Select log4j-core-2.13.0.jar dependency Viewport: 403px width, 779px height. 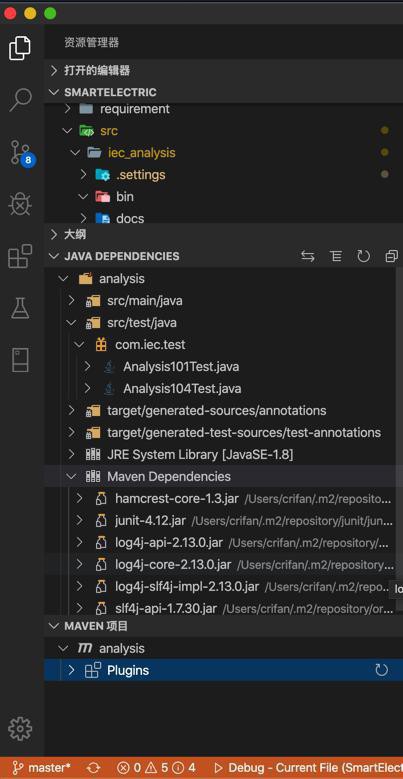click(173, 564)
